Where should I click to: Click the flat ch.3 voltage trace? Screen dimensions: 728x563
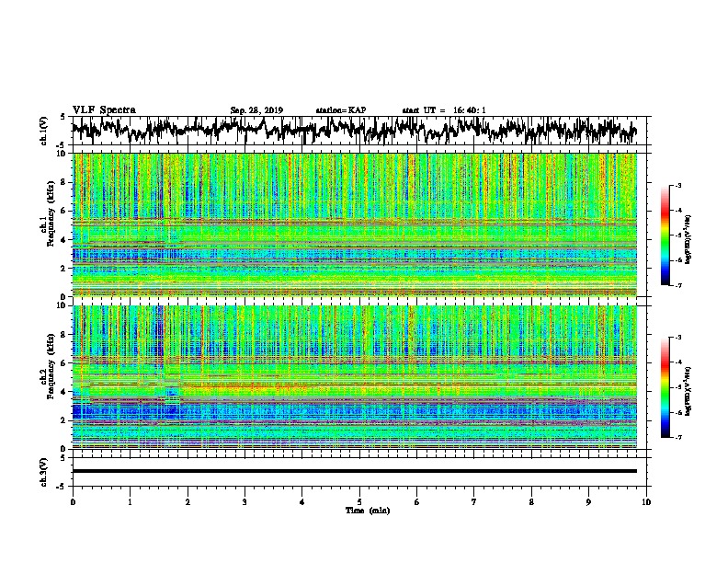pyautogui.click(x=354, y=471)
